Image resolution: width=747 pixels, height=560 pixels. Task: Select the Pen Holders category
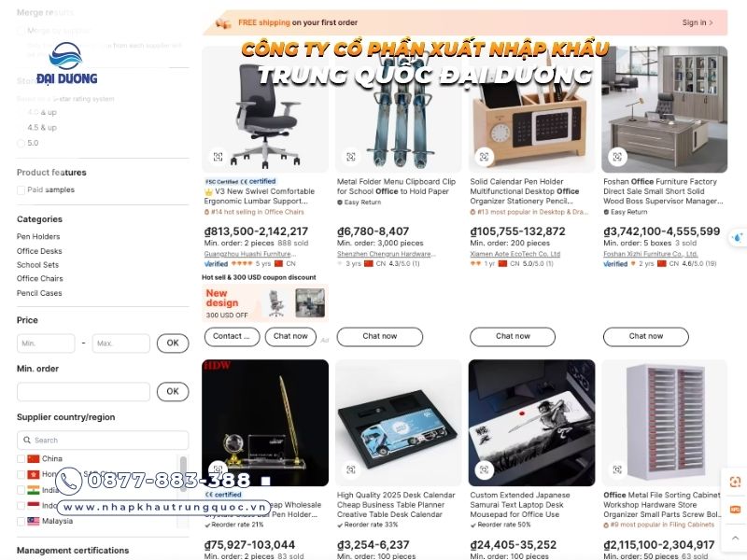38,237
